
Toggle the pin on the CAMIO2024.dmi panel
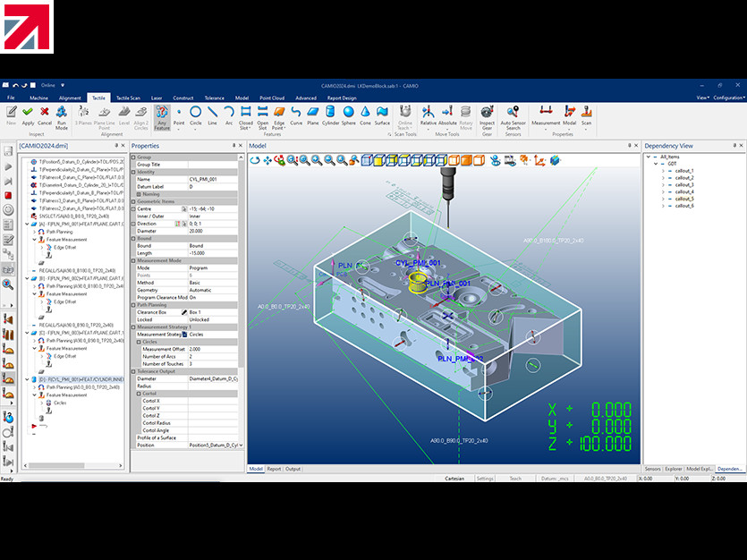pos(116,146)
